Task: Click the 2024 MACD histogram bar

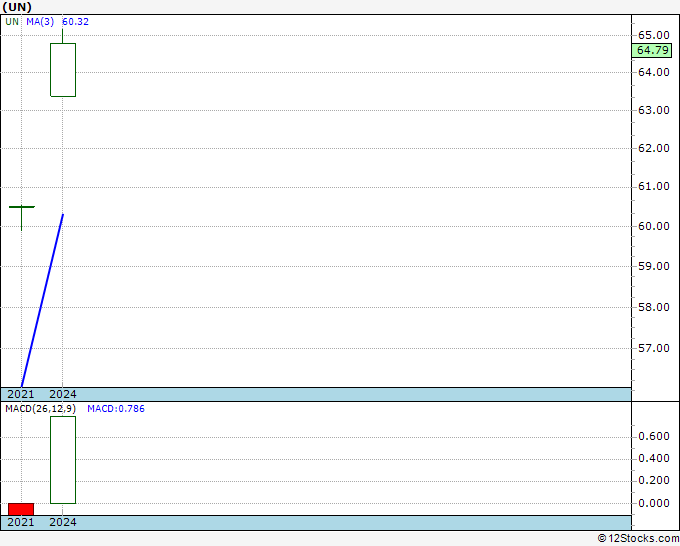Action: (63, 460)
